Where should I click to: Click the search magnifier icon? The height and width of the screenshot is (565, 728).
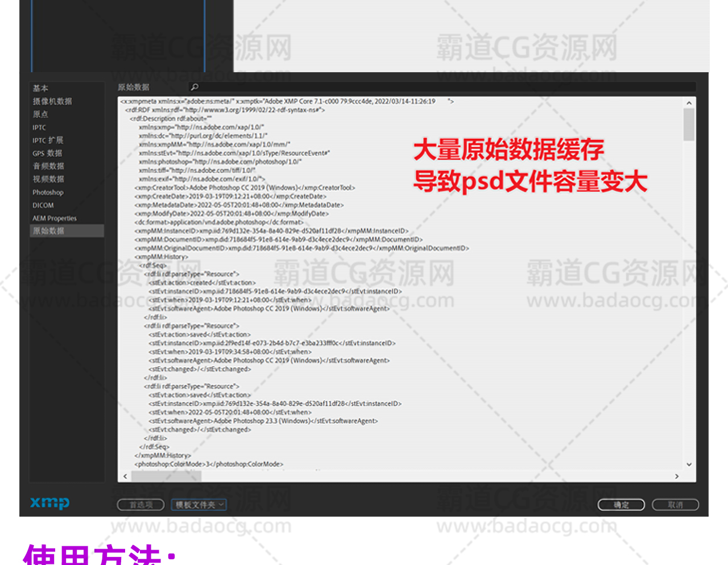(195, 87)
